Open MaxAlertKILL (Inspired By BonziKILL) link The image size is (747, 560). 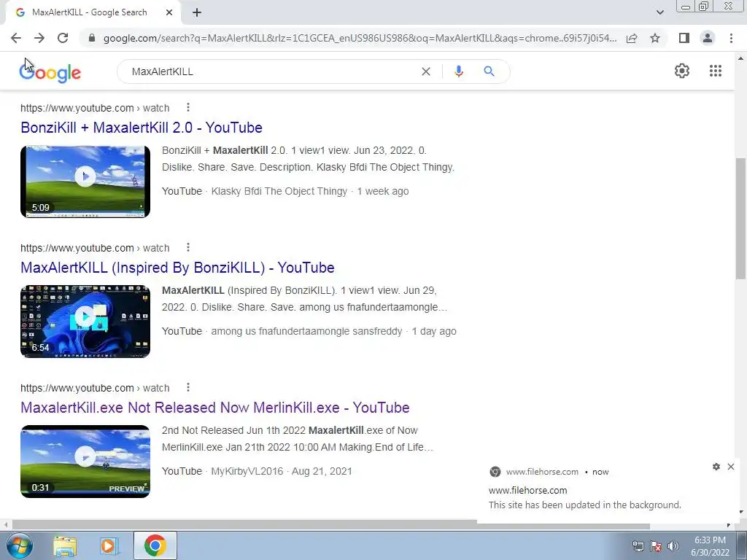[177, 268]
